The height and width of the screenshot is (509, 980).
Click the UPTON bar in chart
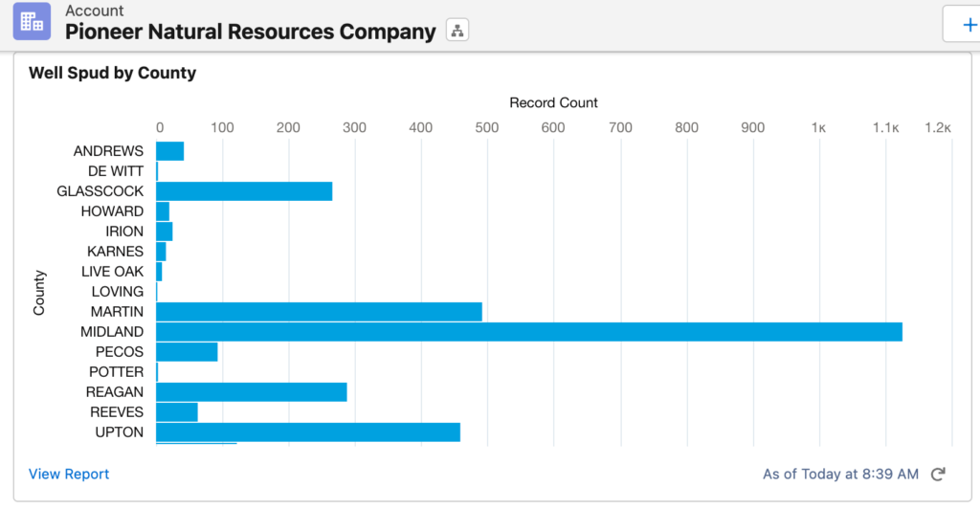pyautogui.click(x=308, y=432)
